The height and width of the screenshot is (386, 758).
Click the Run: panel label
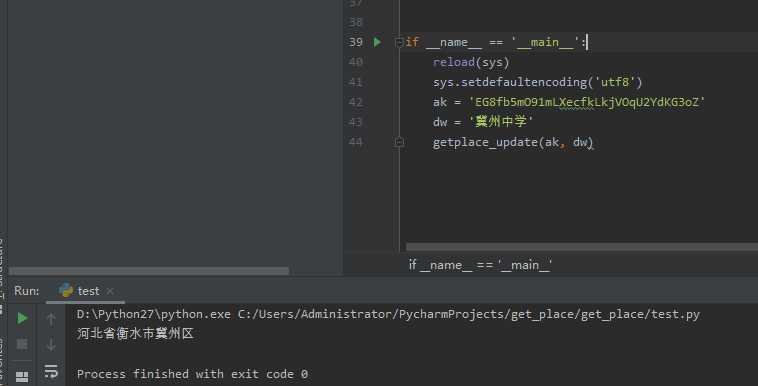click(27, 291)
